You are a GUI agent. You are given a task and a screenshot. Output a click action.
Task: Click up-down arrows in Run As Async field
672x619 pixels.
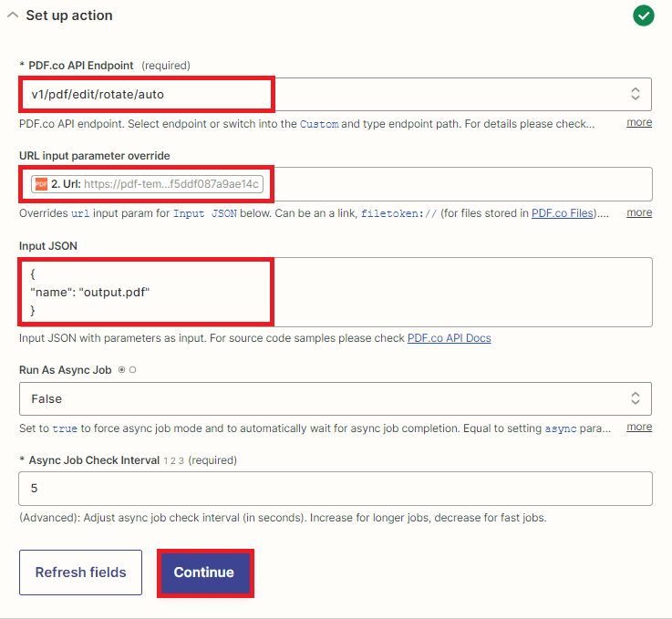pos(635,398)
